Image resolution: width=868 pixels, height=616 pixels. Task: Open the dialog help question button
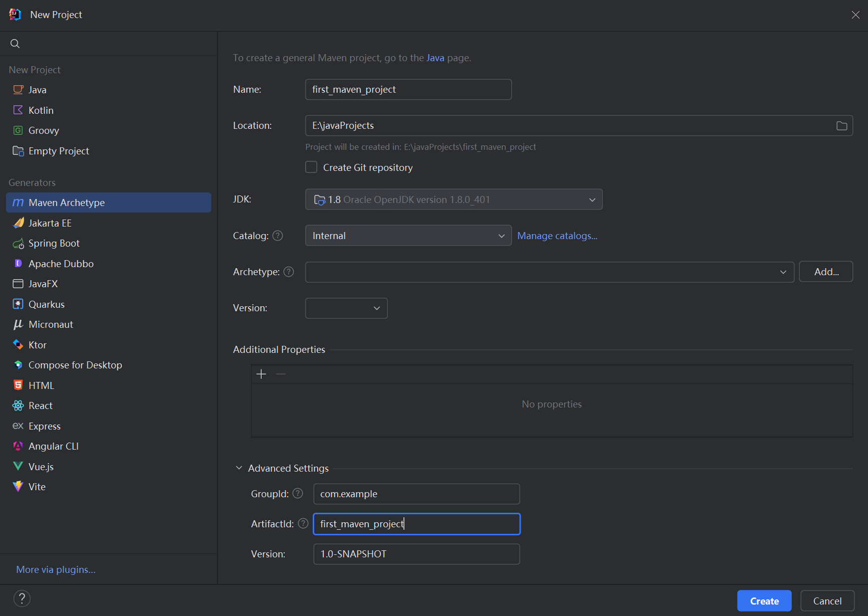coord(22,598)
